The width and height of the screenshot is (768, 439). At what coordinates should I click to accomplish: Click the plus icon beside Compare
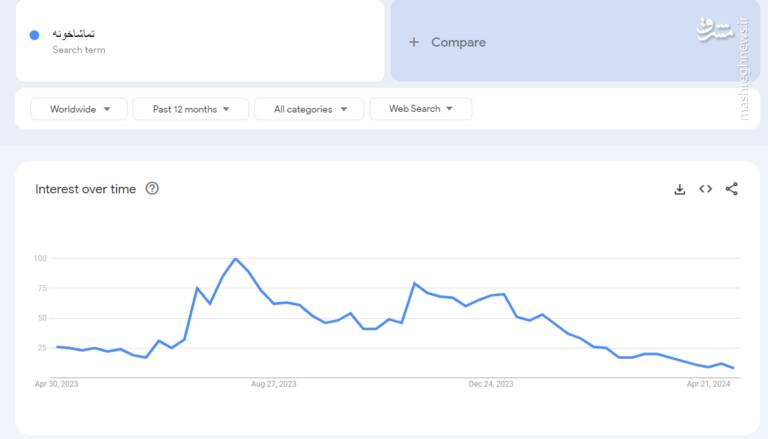[414, 42]
